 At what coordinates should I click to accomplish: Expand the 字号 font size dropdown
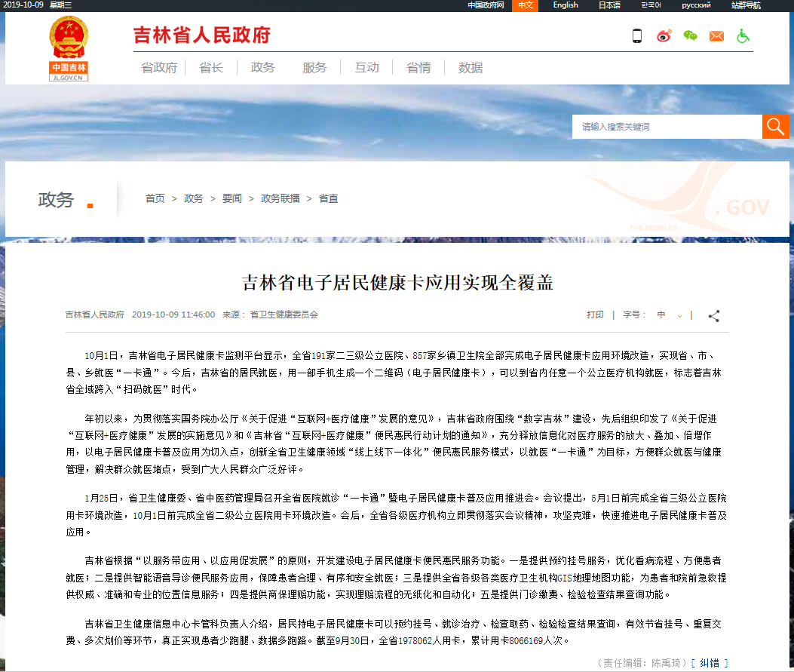(x=669, y=315)
